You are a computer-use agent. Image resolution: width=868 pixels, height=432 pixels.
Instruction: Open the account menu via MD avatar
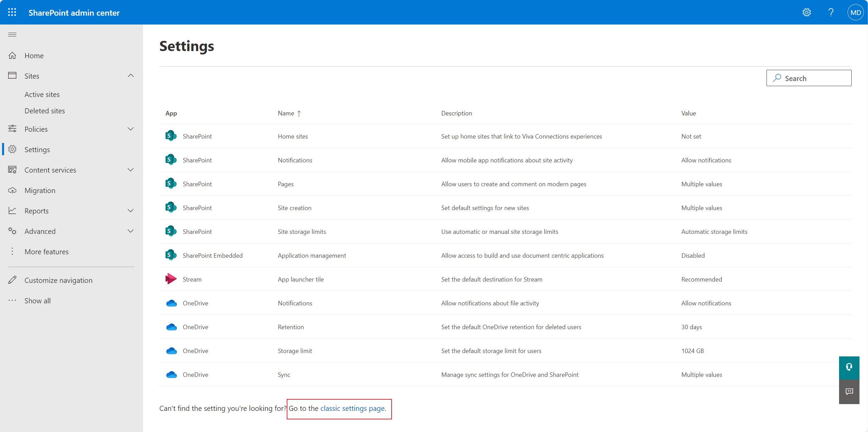[855, 12]
